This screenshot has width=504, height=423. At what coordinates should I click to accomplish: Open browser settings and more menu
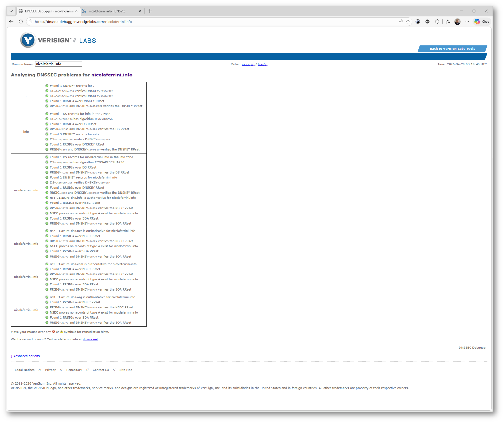467,22
